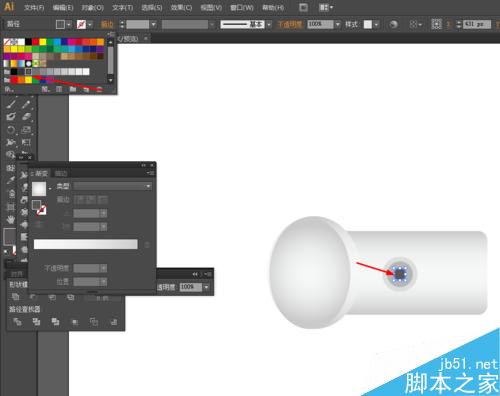Click the Recolor Artwork wheel icon
Viewport: 500px width, 396px height.
393,24
